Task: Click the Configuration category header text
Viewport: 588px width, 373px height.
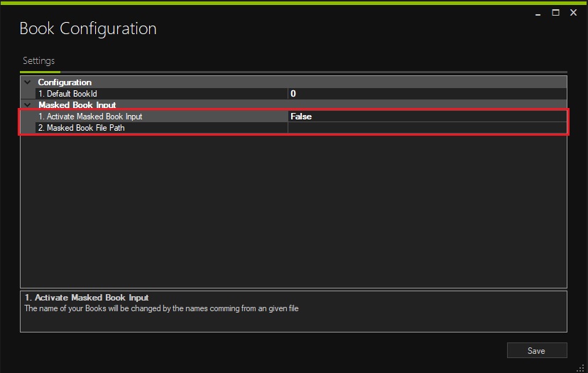Action: click(x=65, y=82)
